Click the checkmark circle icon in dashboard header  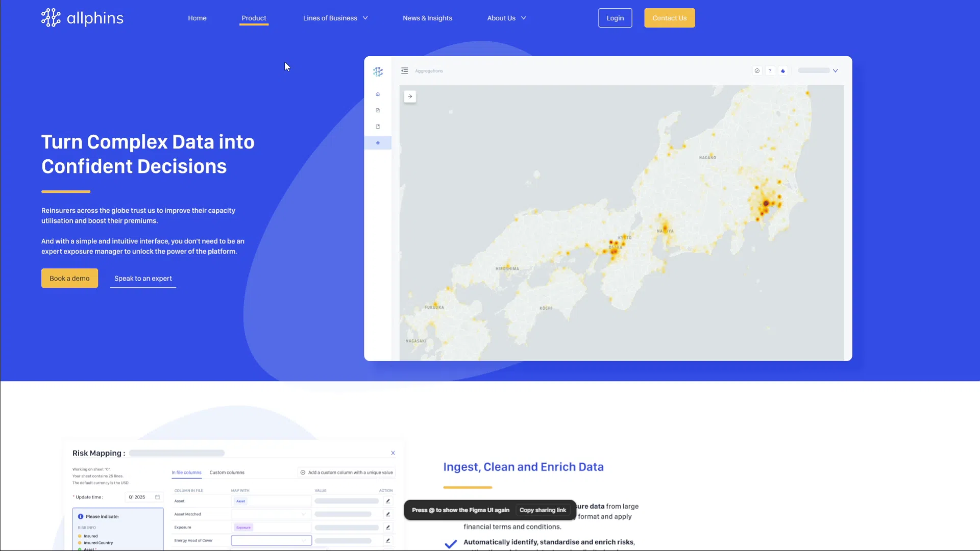pyautogui.click(x=757, y=71)
